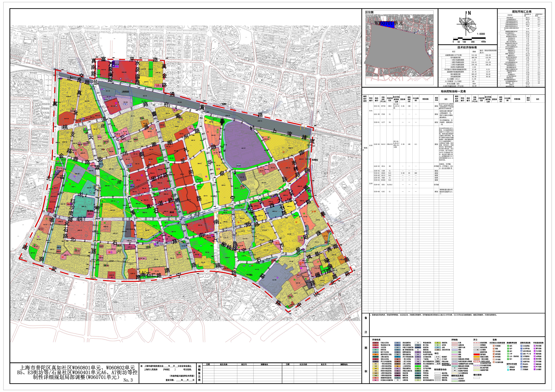The height and width of the screenshot is (392, 555).
Task: Click the 住宅总套数 value 8894
Action: pos(474,84)
